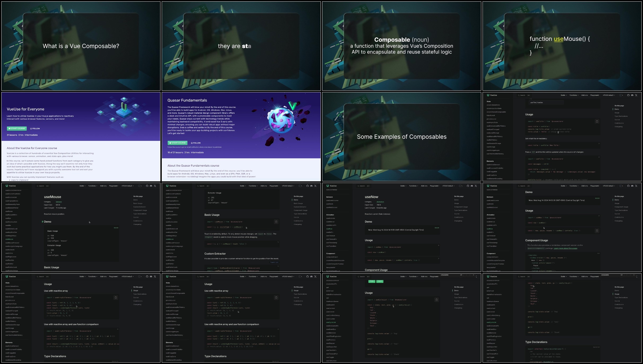Select Custom Extractor outline item, frame titled useMouse
Viewport: 643px width, 364px height.
(x=139, y=207)
